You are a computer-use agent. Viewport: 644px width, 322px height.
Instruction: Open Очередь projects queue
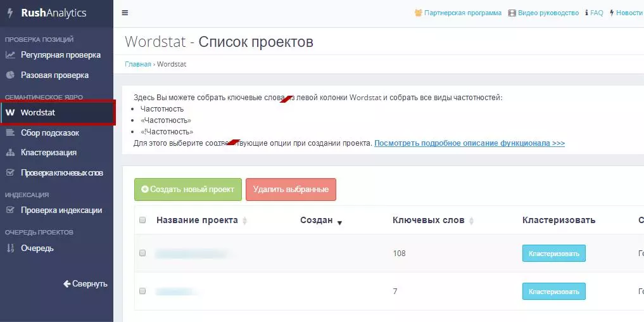pos(37,248)
